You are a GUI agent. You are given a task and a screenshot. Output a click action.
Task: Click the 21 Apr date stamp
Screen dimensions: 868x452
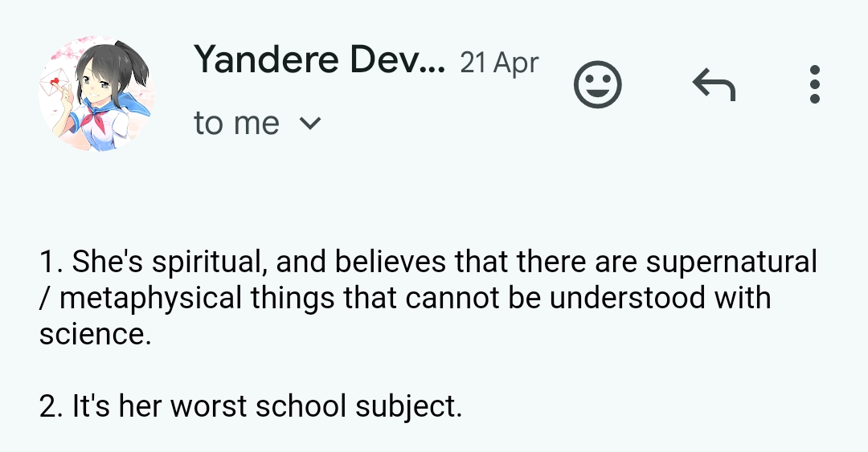tap(499, 63)
